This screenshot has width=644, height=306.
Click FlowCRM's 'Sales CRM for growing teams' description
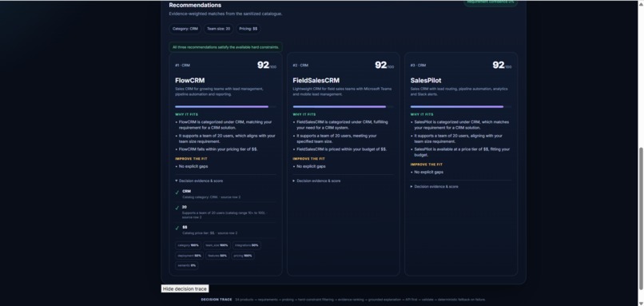click(x=219, y=91)
